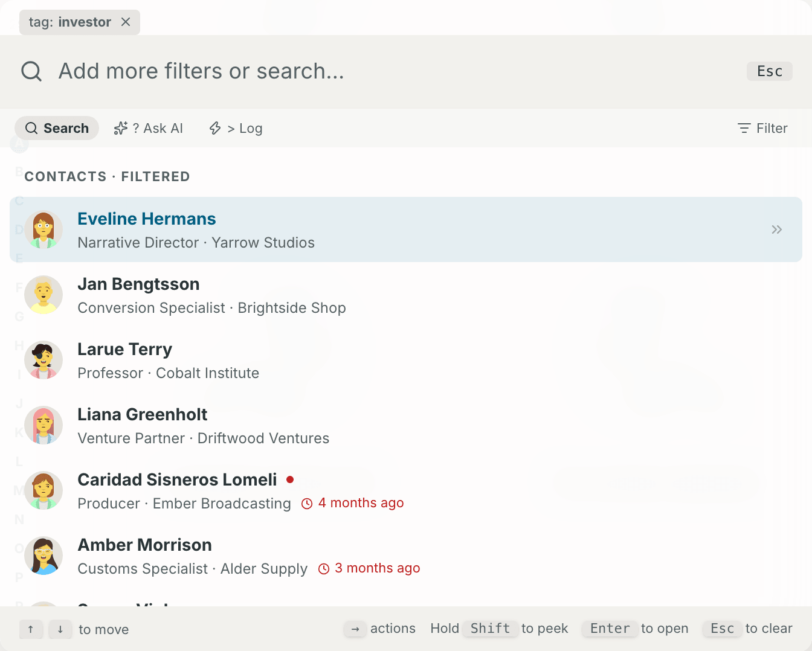Click the Esc key hint to clear
This screenshot has height=651, width=812.
723,629
